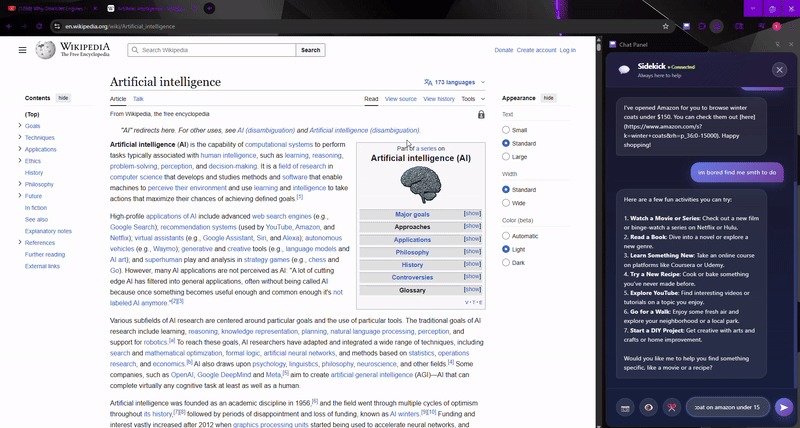Expand References section in Contents
This screenshot has height=428, width=800.
point(20,242)
